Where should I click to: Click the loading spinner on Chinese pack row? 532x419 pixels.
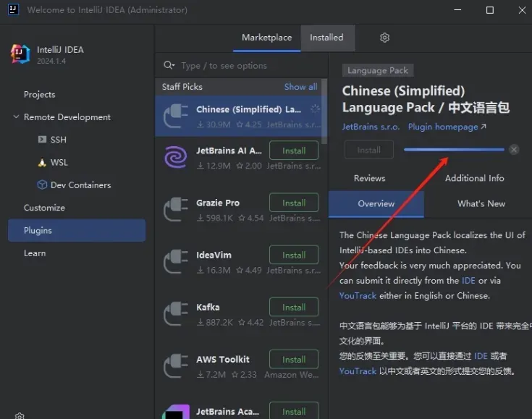315,109
